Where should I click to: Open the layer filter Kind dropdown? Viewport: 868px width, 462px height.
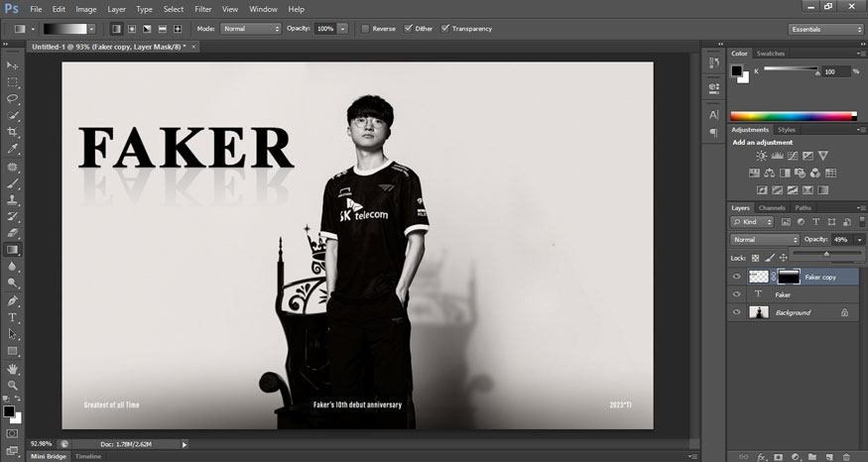[752, 222]
